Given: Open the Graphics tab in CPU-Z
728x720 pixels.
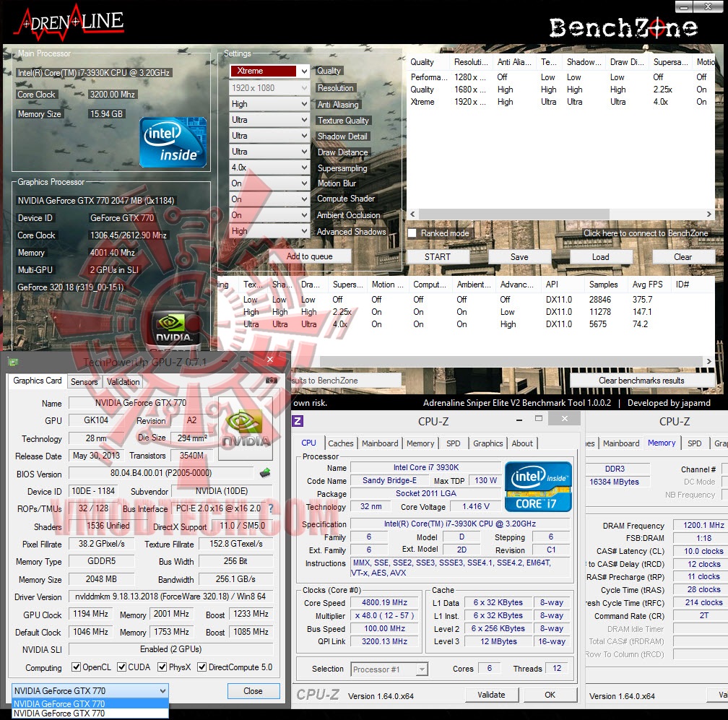Looking at the screenshot, I should pyautogui.click(x=488, y=443).
